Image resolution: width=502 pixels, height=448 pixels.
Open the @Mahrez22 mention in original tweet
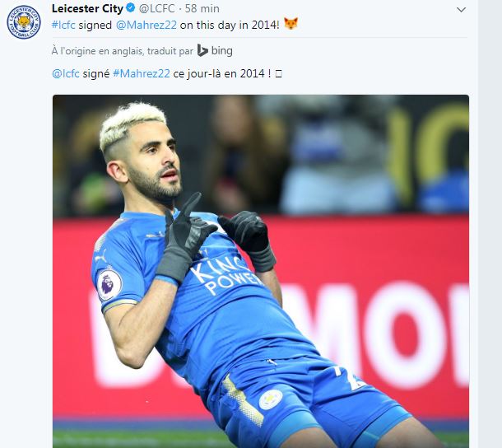pyautogui.click(x=146, y=25)
